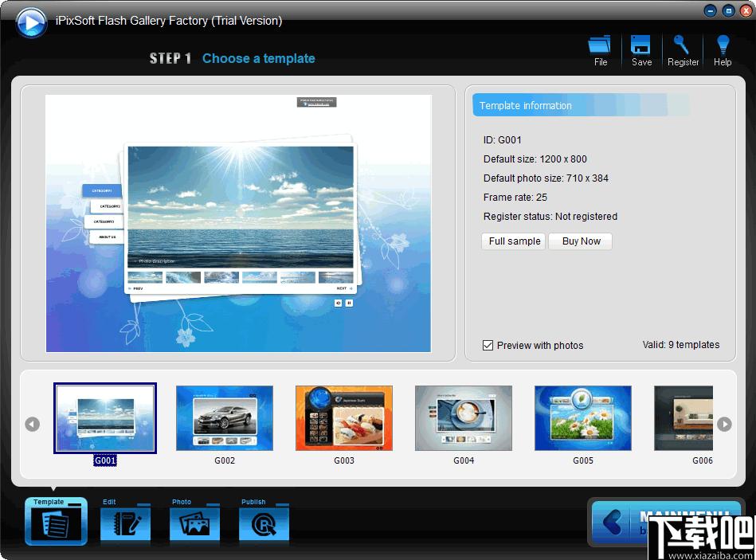Select the G002 car template thumbnail

tap(225, 418)
